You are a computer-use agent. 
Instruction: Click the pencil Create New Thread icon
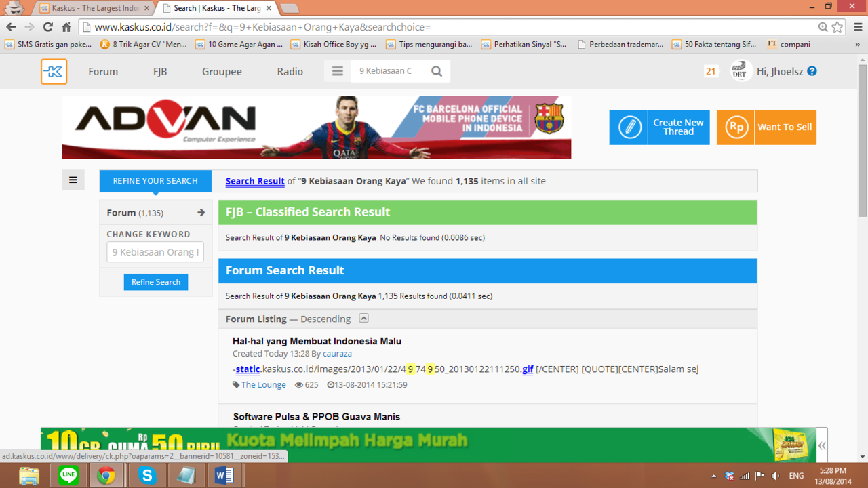pyautogui.click(x=629, y=127)
